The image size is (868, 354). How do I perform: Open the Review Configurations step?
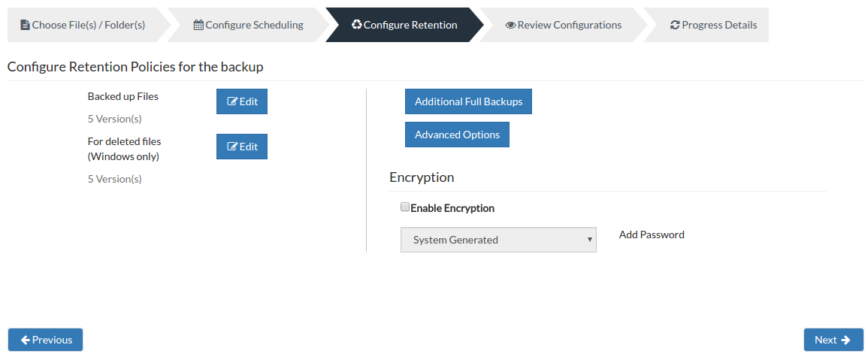coord(564,25)
